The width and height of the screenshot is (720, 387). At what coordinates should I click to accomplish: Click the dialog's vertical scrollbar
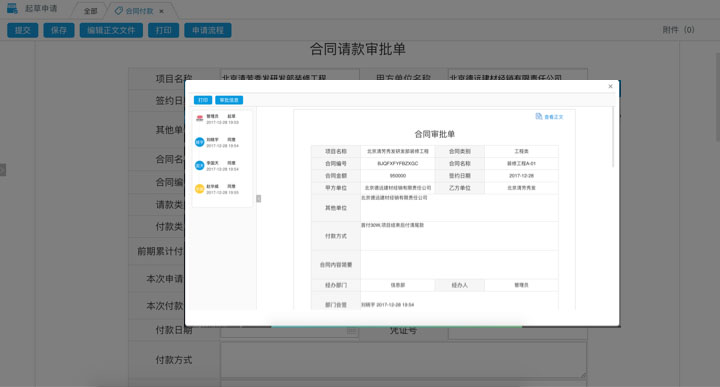(613, 138)
